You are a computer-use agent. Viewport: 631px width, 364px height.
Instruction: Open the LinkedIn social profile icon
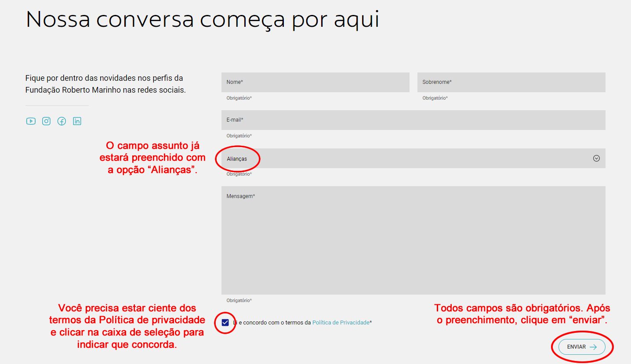coord(77,121)
